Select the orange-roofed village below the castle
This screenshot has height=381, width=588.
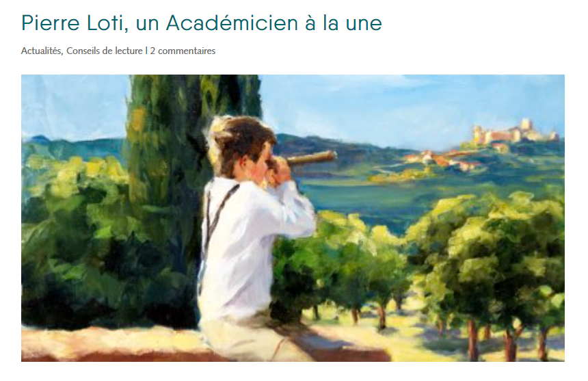[442, 159]
